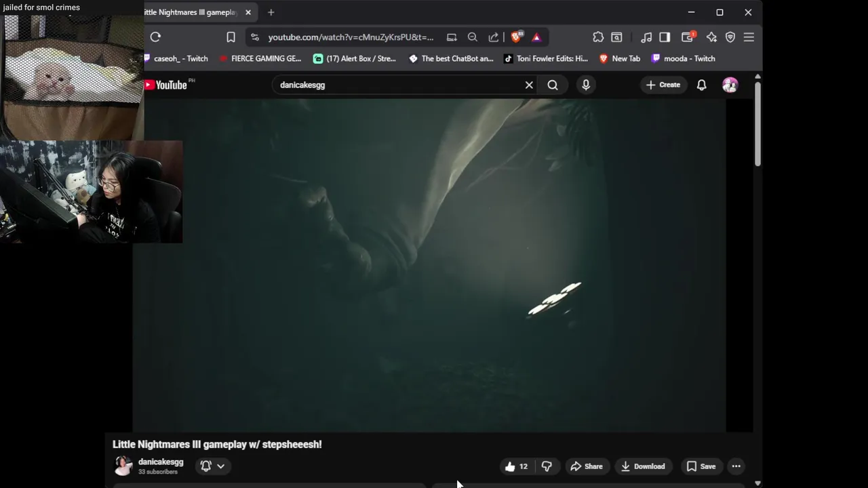Click the scrollbar down arrow
The width and height of the screenshot is (868, 488).
click(x=757, y=483)
